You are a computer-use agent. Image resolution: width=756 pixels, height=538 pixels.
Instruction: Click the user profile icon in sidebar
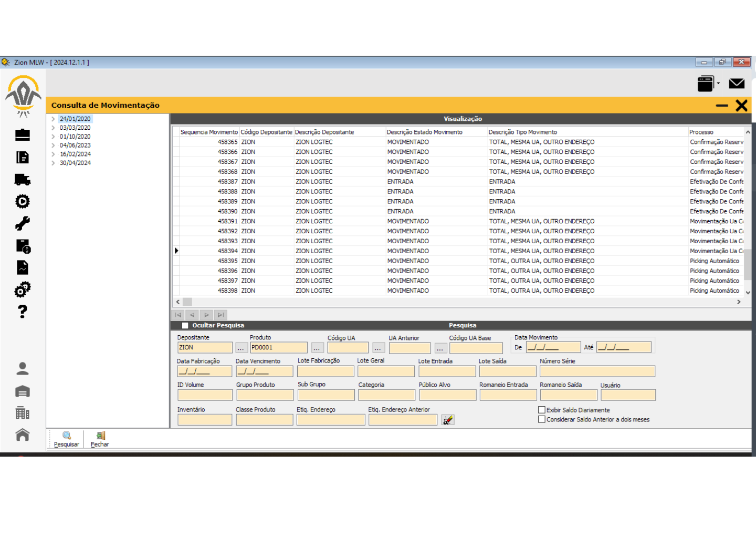click(22, 369)
